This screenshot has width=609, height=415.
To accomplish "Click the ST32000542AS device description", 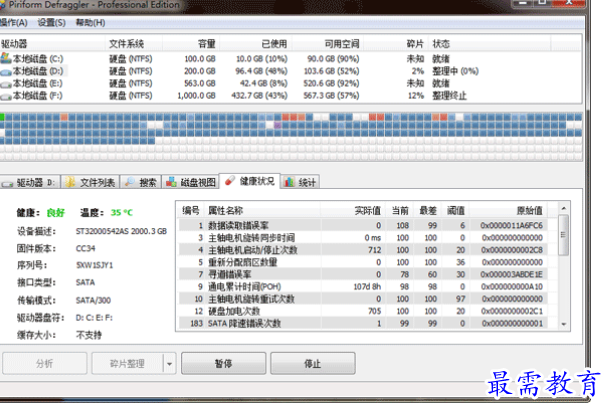I will [x=121, y=231].
